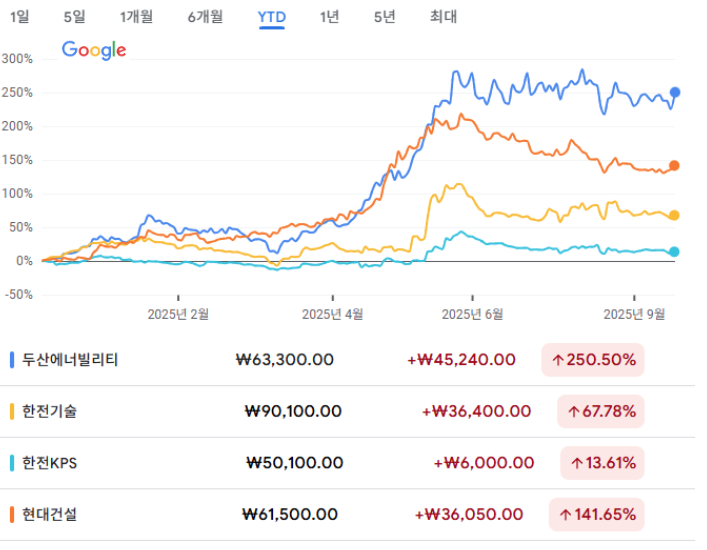The image size is (707, 550).
Task: Choose the 1개월 period tab
Action: pos(137,17)
